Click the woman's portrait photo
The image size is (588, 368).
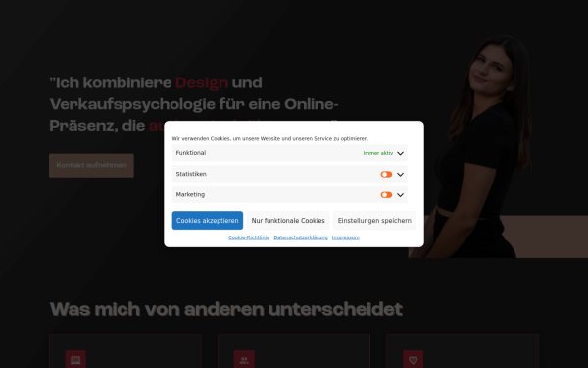(484, 146)
